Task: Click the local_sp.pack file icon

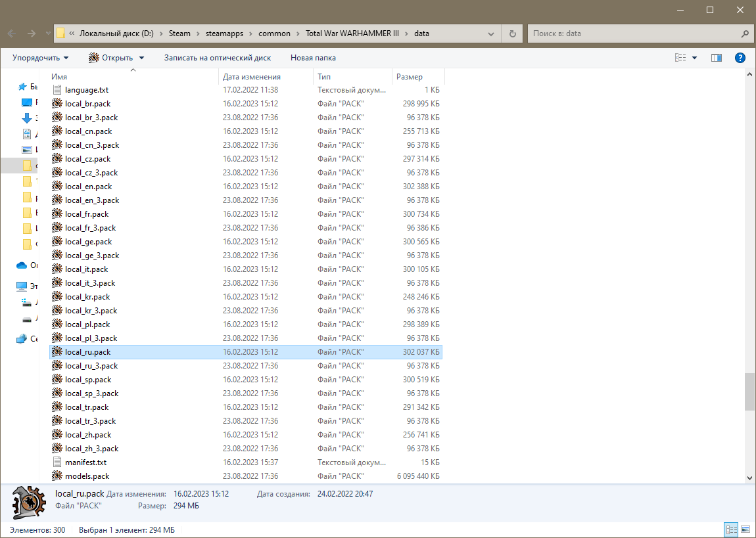Action: pyautogui.click(x=57, y=380)
